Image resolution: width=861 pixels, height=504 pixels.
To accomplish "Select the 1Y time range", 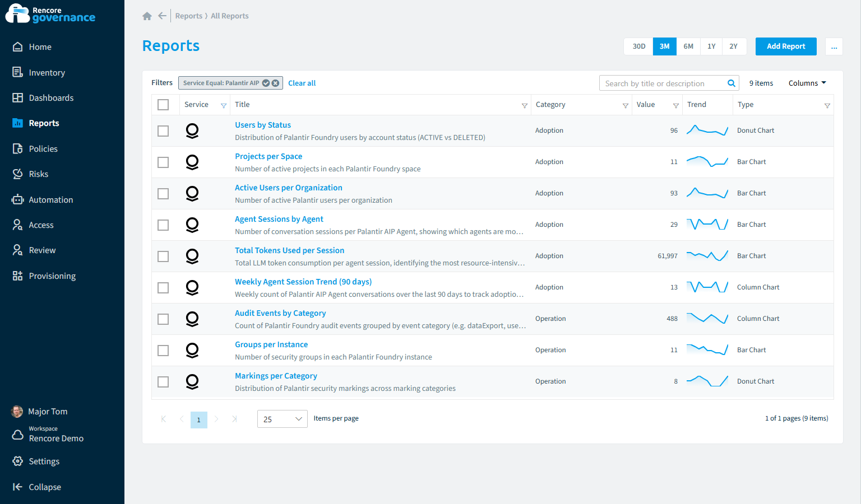I will (711, 46).
